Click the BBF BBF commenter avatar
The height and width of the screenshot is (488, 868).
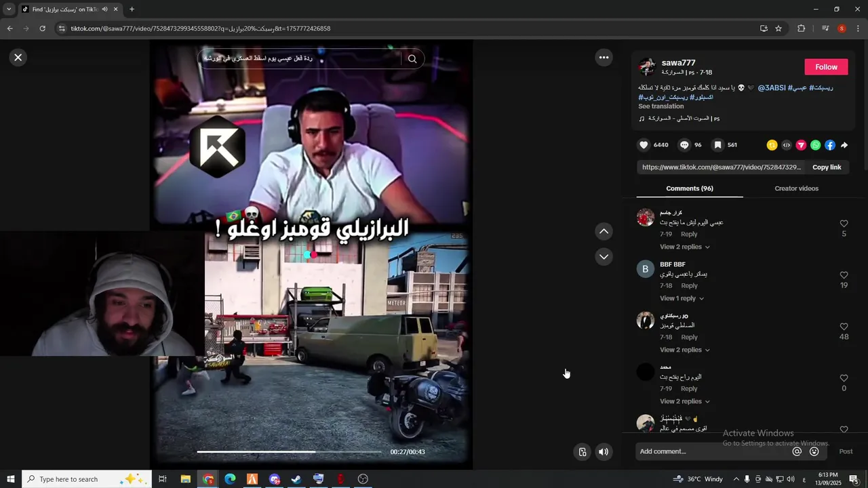[646, 269]
